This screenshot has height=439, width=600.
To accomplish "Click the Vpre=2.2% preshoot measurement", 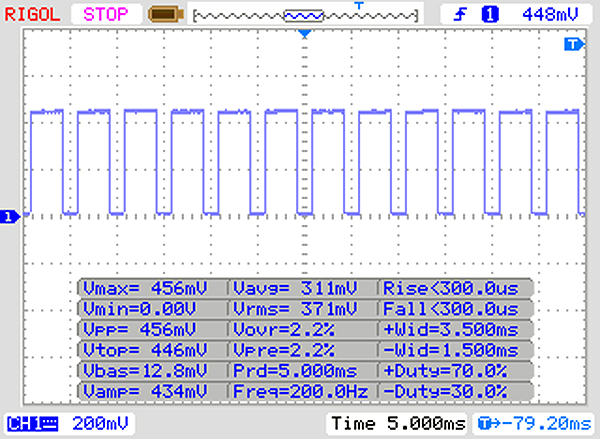I will (284, 350).
